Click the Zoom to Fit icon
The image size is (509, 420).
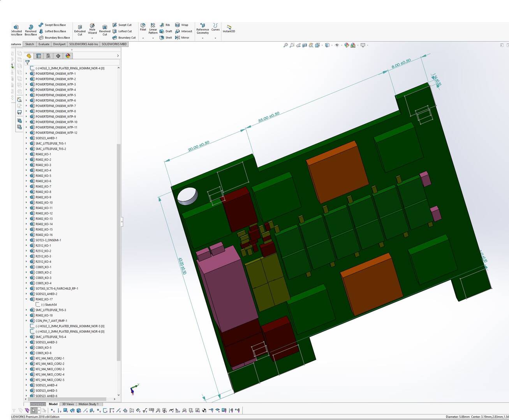coord(285,45)
